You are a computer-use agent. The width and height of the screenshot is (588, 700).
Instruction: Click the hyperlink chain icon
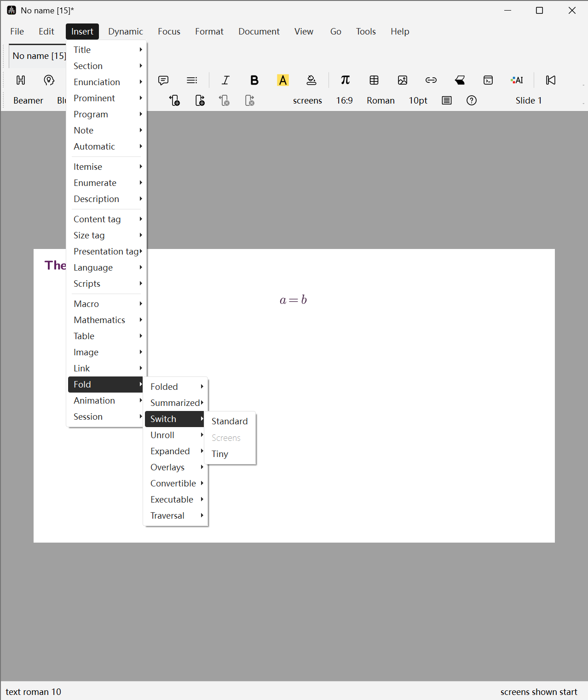(x=431, y=80)
